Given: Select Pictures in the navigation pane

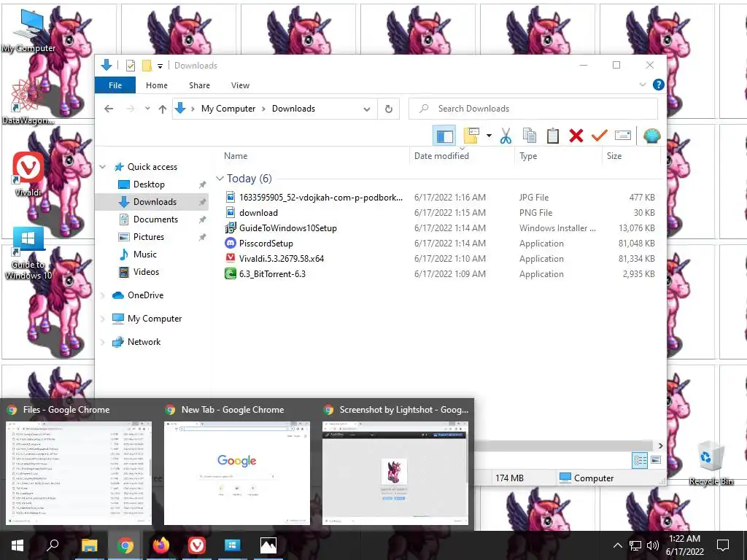Looking at the screenshot, I should coord(148,237).
